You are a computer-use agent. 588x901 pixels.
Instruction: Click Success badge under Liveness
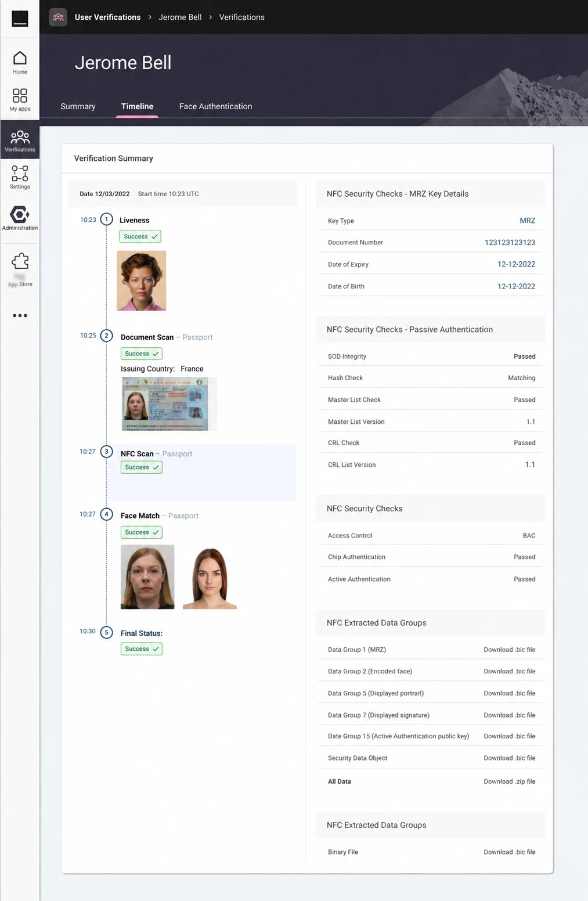point(140,236)
